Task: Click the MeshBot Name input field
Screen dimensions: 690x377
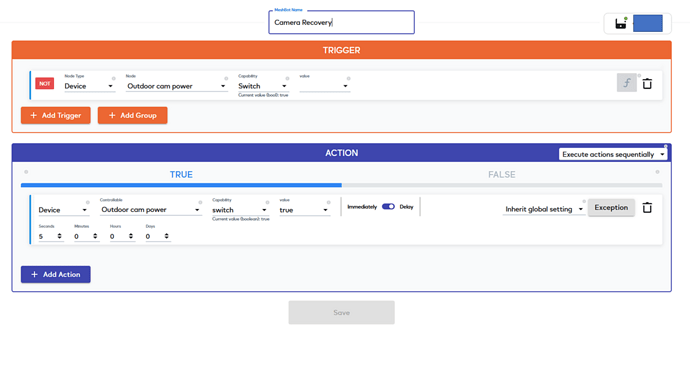Action: point(341,22)
